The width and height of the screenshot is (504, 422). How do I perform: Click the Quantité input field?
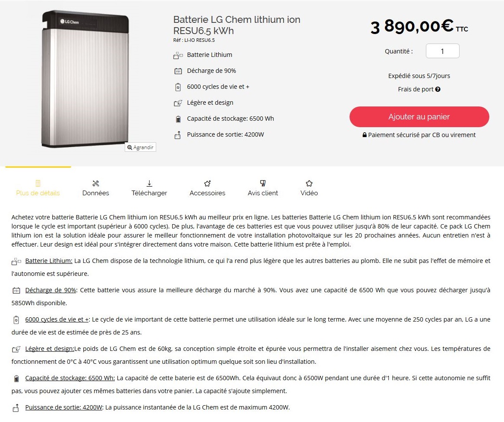442,51
